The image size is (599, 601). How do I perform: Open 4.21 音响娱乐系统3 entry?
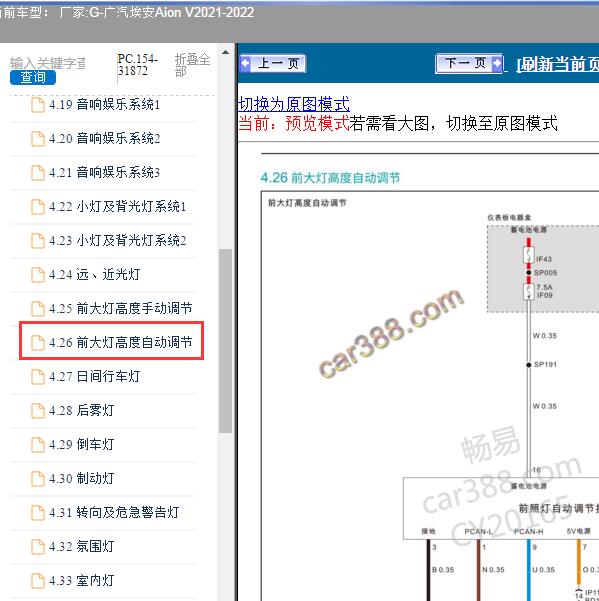point(104,173)
